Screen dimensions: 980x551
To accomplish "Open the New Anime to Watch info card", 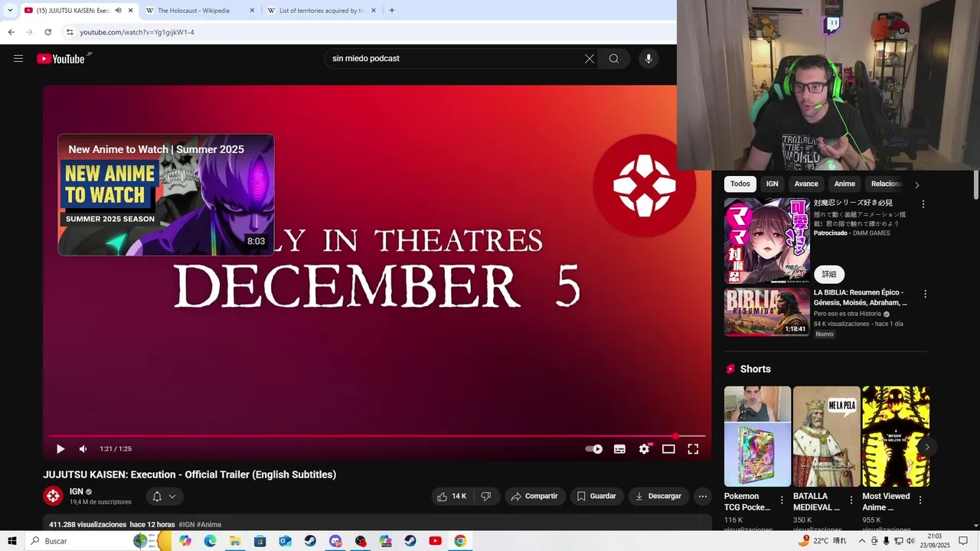I will coord(166,195).
